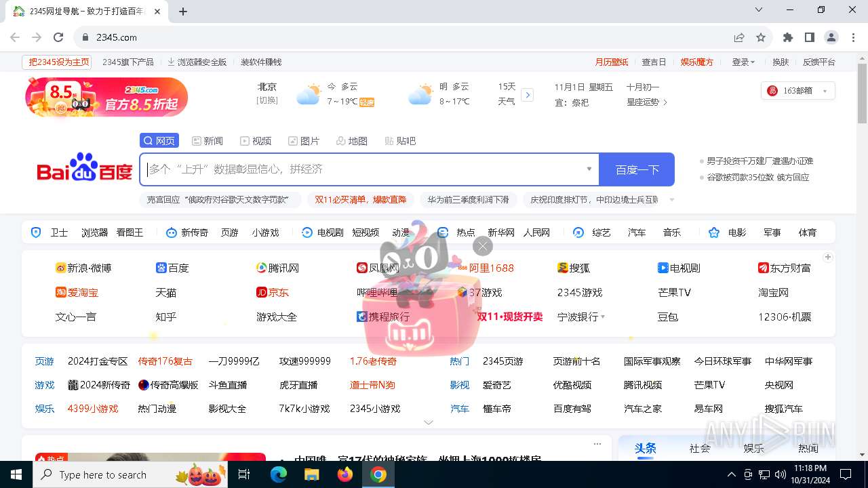This screenshot has height=488, width=868.
Task: Bookmark this page with the star icon
Action: point(761,37)
